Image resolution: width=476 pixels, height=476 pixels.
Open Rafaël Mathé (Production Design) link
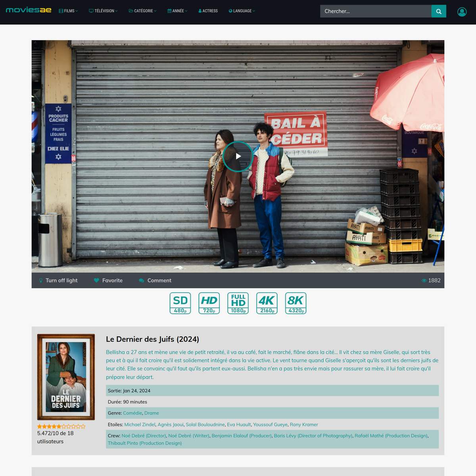coord(391,436)
